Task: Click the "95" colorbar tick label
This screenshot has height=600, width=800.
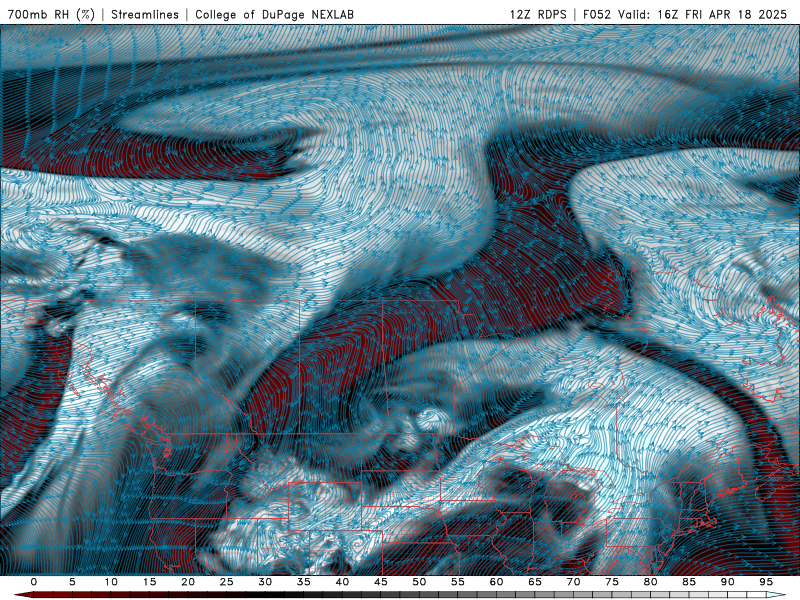Action: pos(766,582)
